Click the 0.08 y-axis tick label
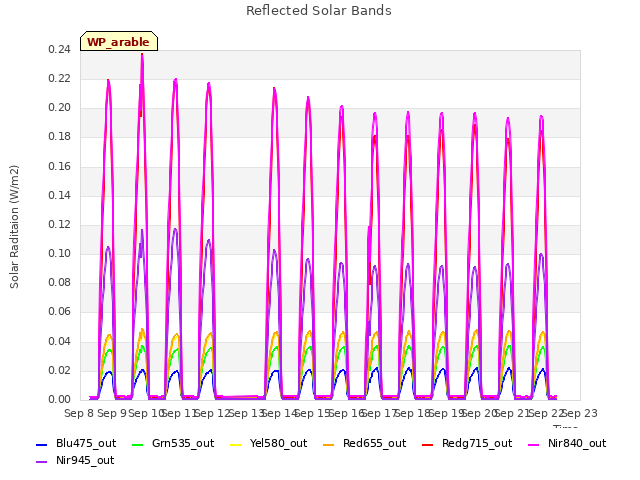The width and height of the screenshot is (640, 480). tap(59, 282)
